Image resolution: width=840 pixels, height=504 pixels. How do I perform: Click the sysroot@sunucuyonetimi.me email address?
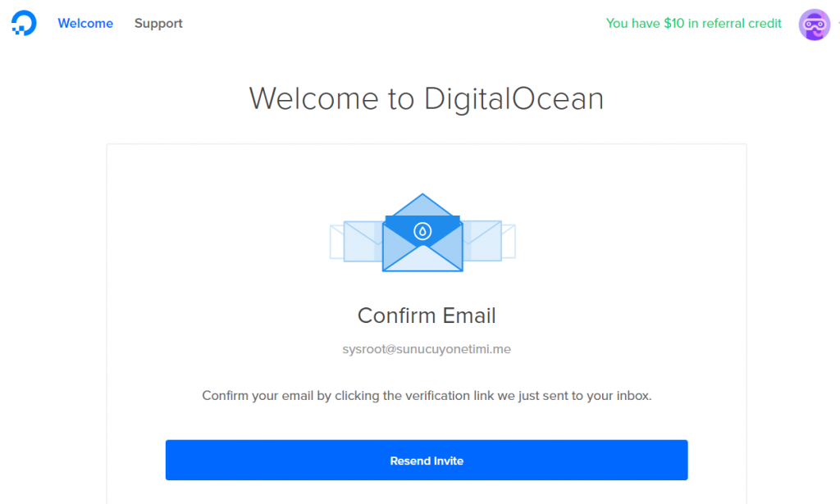[x=427, y=349]
